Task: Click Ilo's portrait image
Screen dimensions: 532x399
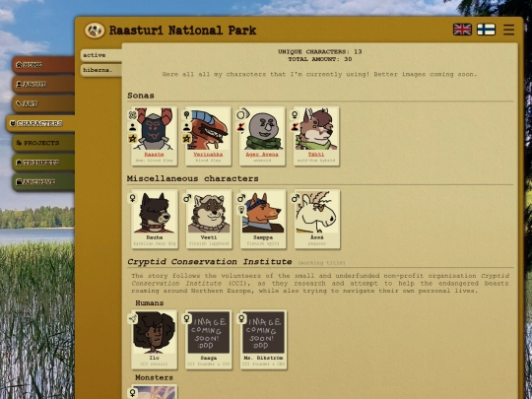Action: click(x=155, y=333)
